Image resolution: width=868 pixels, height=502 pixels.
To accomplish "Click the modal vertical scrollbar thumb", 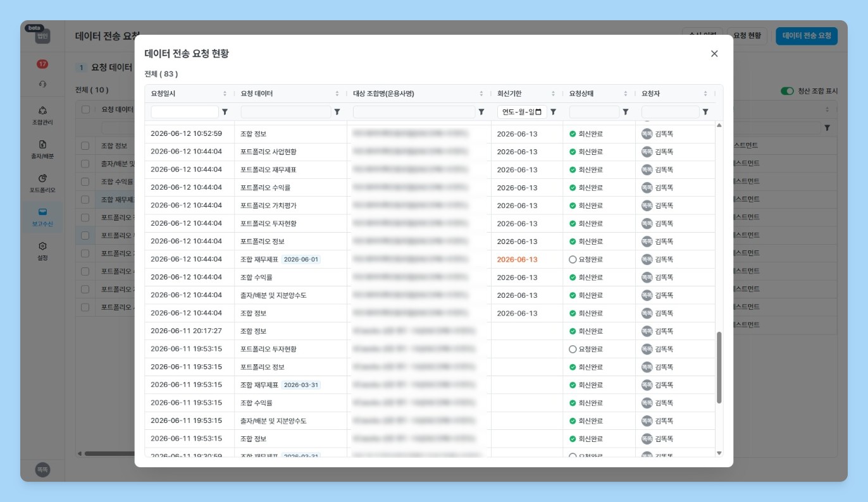I will point(719,367).
